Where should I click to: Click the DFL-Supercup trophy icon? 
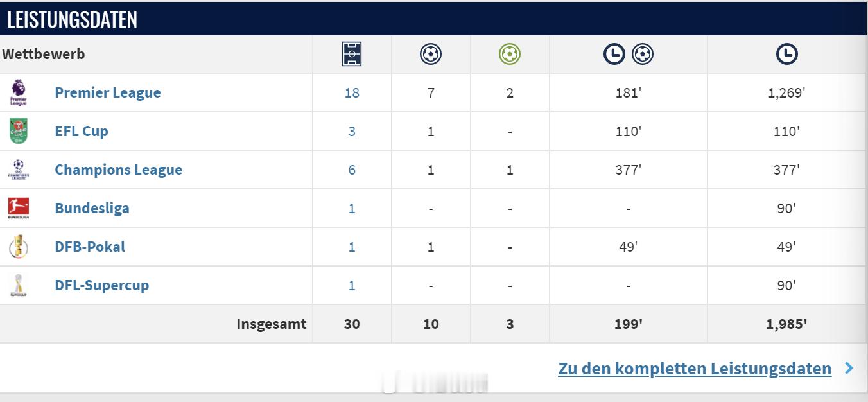(19, 285)
